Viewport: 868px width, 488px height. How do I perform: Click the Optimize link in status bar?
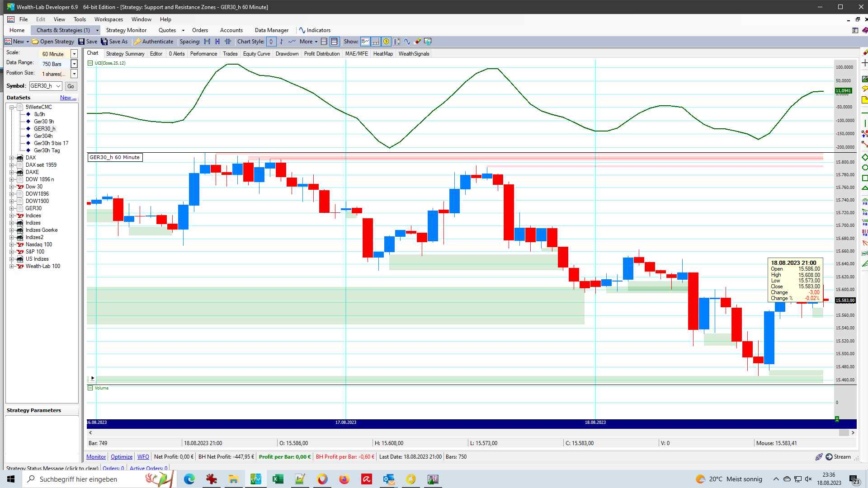coord(122,457)
